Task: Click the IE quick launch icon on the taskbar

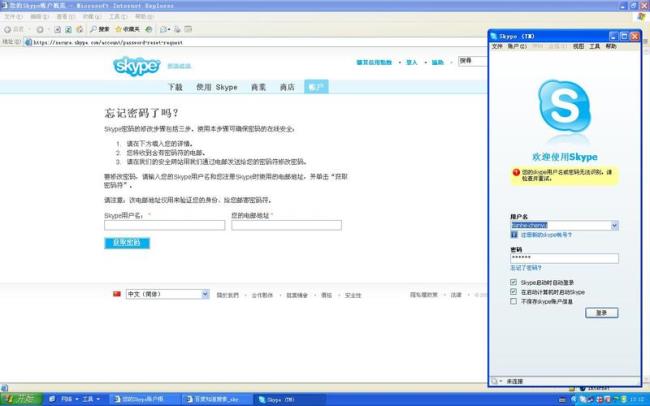Action: (52, 399)
